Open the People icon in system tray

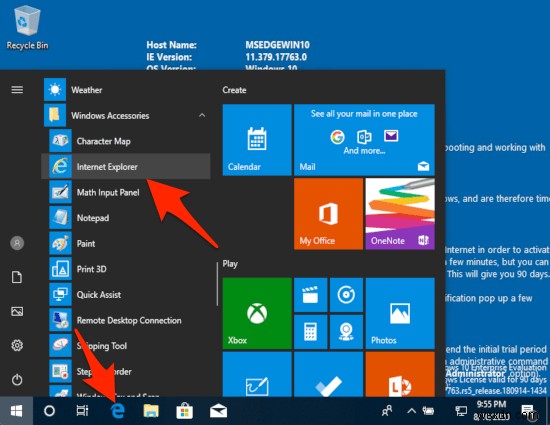point(387,411)
